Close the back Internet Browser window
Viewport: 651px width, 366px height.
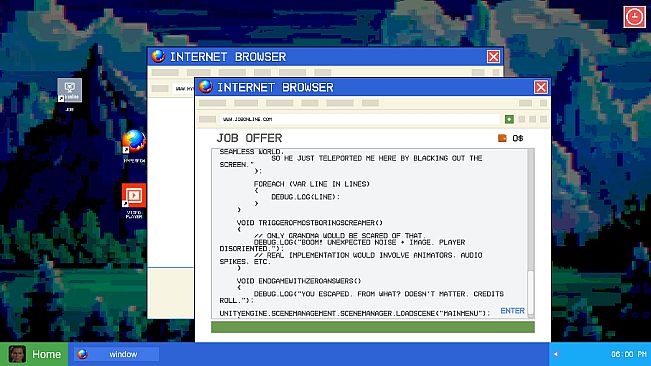click(493, 56)
